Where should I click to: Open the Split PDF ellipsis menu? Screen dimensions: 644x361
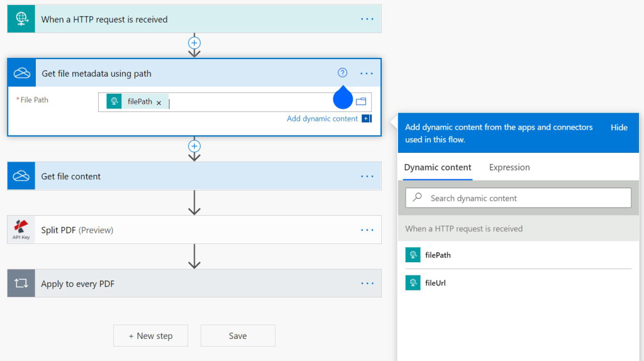tap(367, 230)
